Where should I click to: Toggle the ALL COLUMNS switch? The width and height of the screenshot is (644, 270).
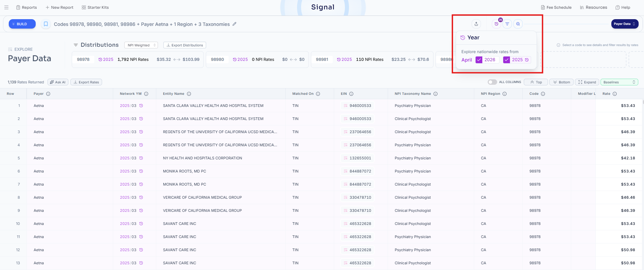point(492,82)
